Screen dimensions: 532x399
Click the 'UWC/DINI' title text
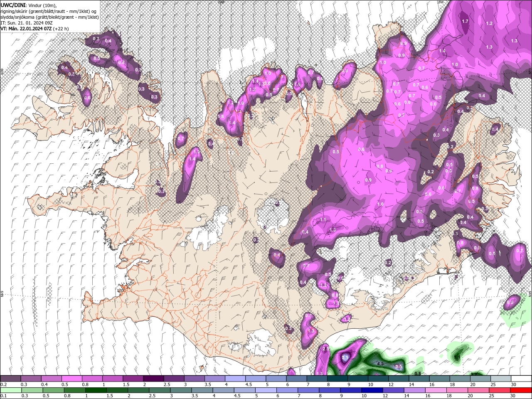coord(13,5)
